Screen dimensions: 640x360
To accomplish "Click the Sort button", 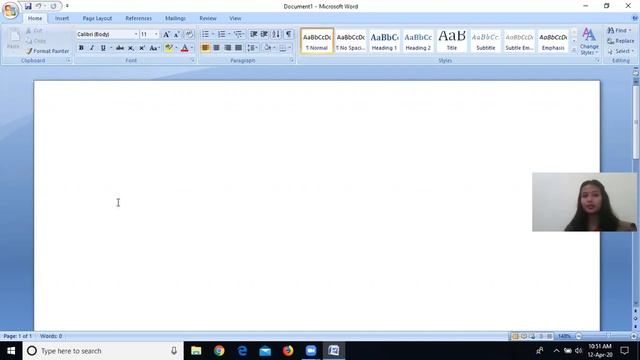I will point(276,34).
